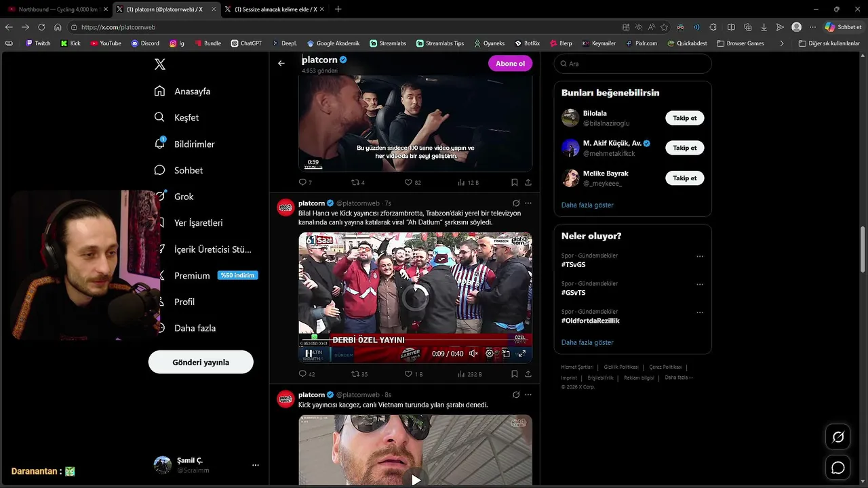Open Keşfet in the X sidebar
The width and height of the screenshot is (868, 488).
pyautogui.click(x=176, y=117)
